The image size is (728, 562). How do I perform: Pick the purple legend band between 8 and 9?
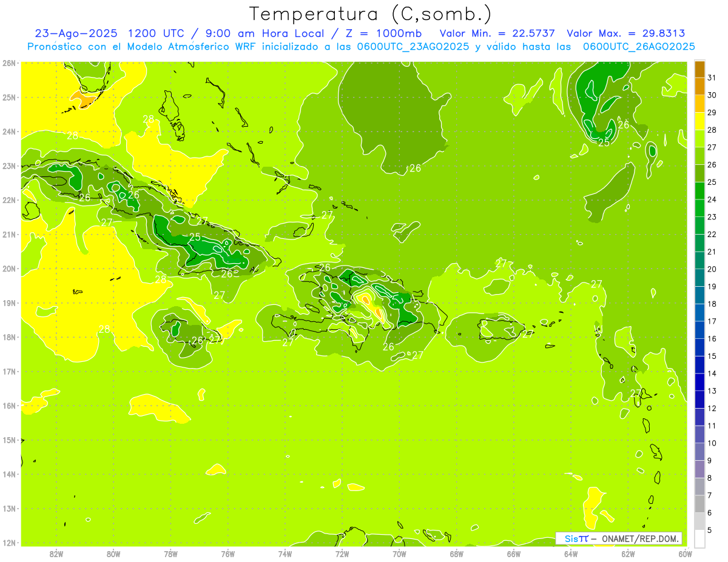pyautogui.click(x=699, y=469)
